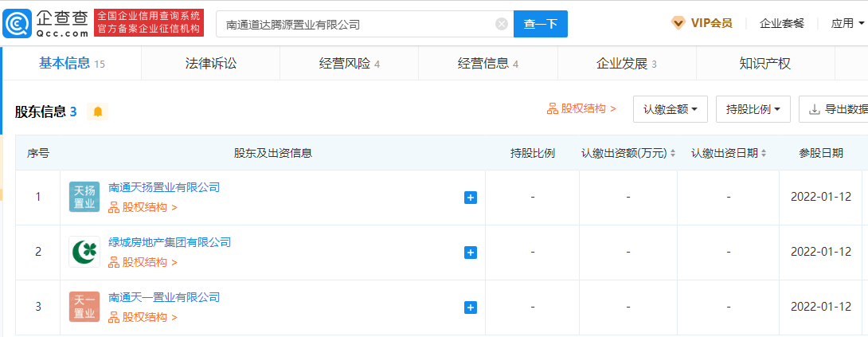868x337 pixels.
Task: Click the VIP会员 link
Action: (711, 23)
